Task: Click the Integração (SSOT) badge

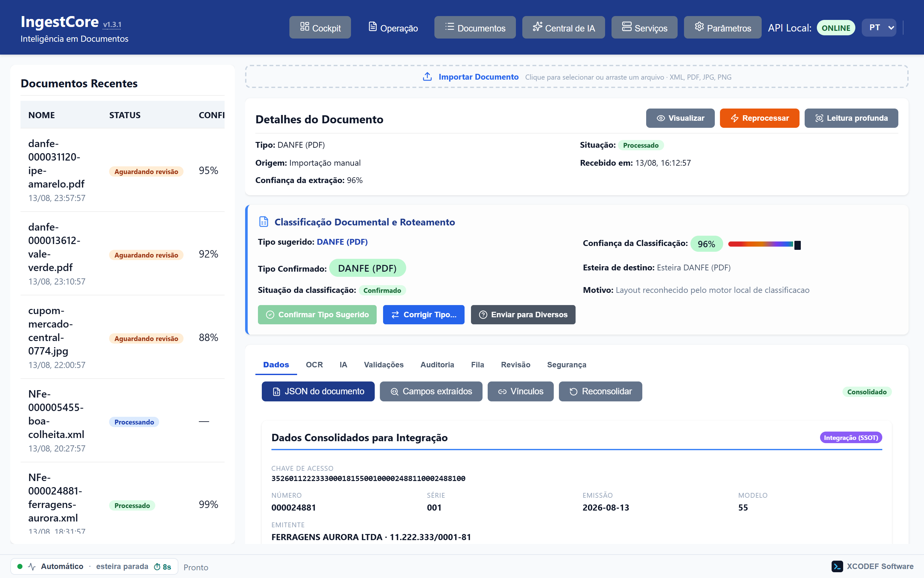Action: [851, 438]
